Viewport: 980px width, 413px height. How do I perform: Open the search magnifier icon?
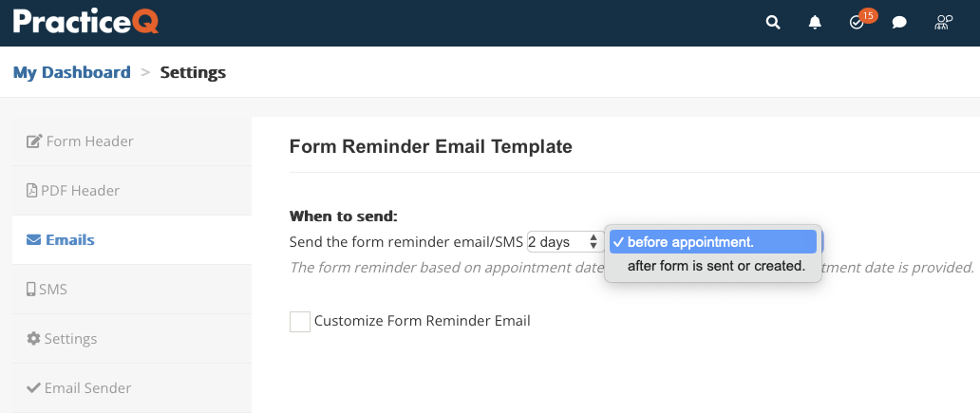tap(773, 23)
